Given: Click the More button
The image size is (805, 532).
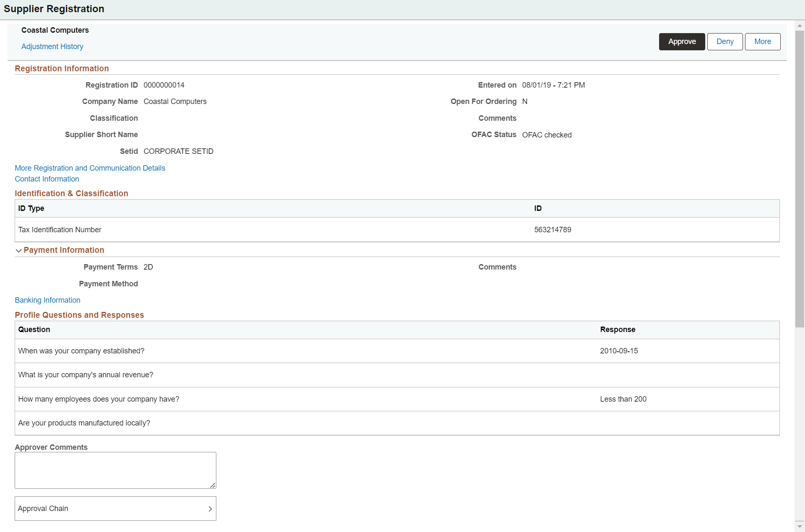Looking at the screenshot, I should pyautogui.click(x=763, y=41).
